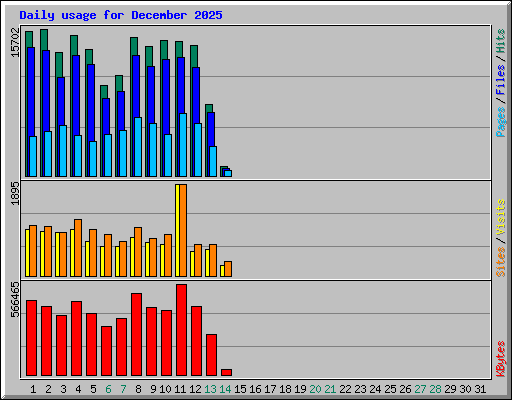The height and width of the screenshot is (400, 512).
Task: Click the red KBytes bar for day 8
Action: [136, 335]
